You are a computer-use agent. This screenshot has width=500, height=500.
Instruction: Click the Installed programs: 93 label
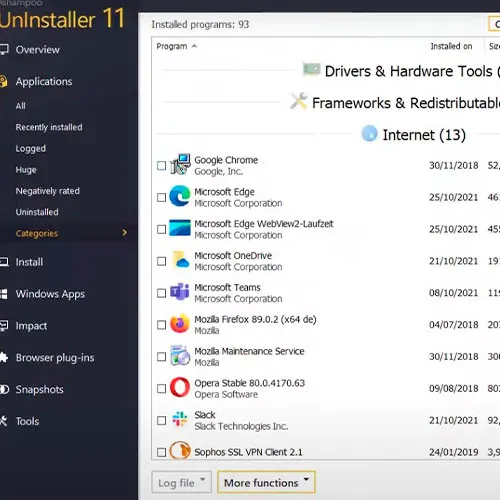click(x=200, y=24)
